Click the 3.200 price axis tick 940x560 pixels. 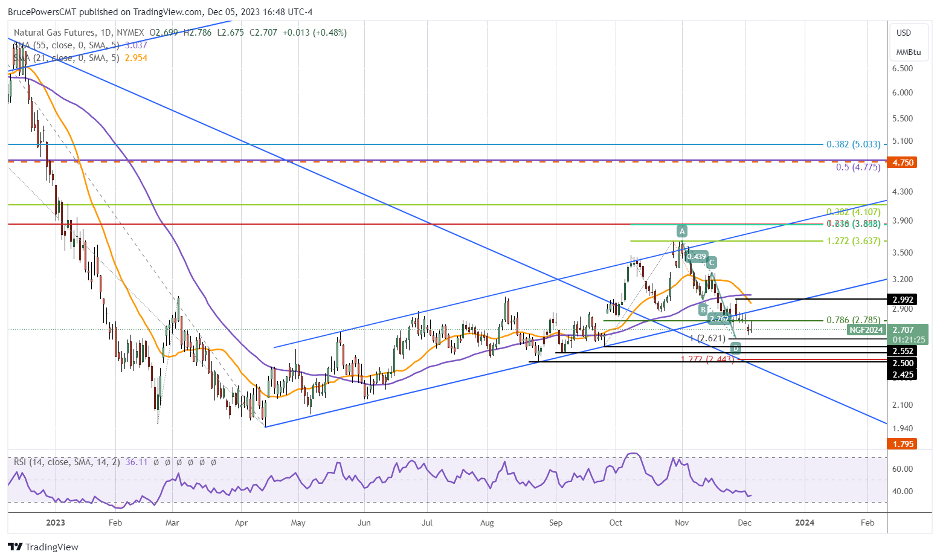point(903,280)
